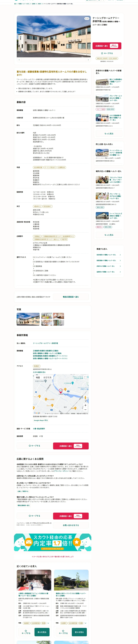This screenshot has width=138, height=644.
Task: Show the next facility photo with right arrow
Action: (88, 60)
